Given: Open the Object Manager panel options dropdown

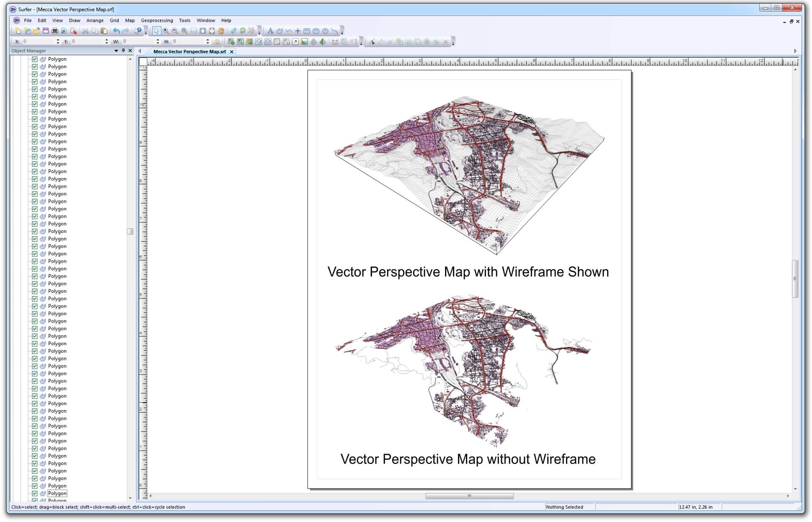Looking at the screenshot, I should click(116, 50).
